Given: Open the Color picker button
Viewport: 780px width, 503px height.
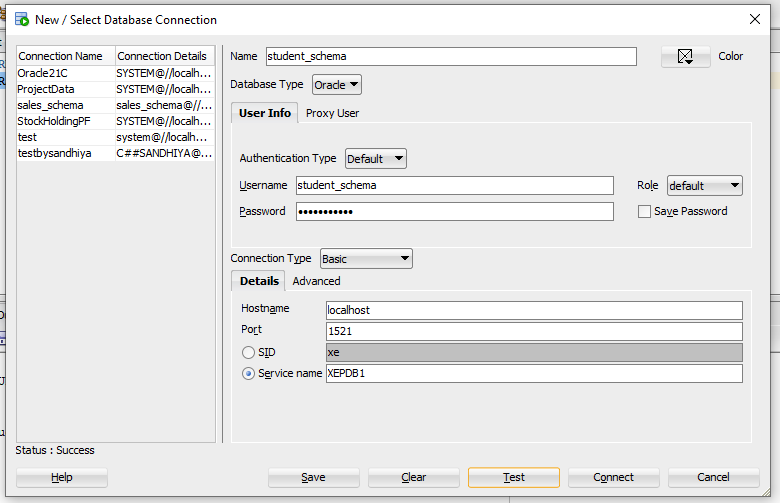Looking at the screenshot, I should [685, 56].
